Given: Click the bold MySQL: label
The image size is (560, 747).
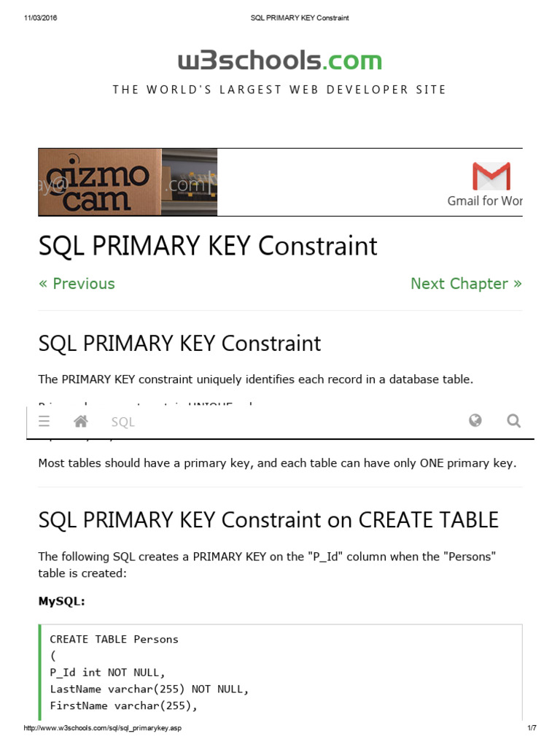Looking at the screenshot, I should tap(61, 601).
